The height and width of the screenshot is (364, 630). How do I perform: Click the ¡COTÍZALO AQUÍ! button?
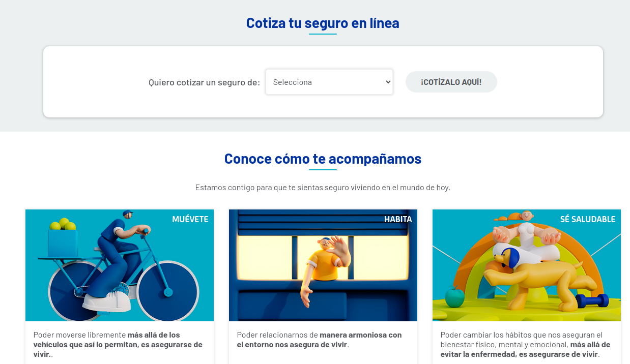(x=451, y=82)
